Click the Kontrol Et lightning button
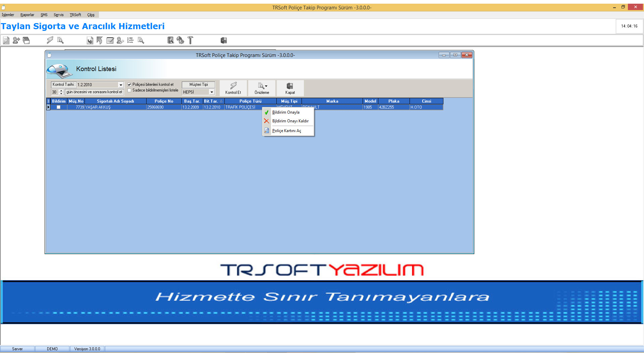Screen dimensions: 644x362 click(233, 88)
